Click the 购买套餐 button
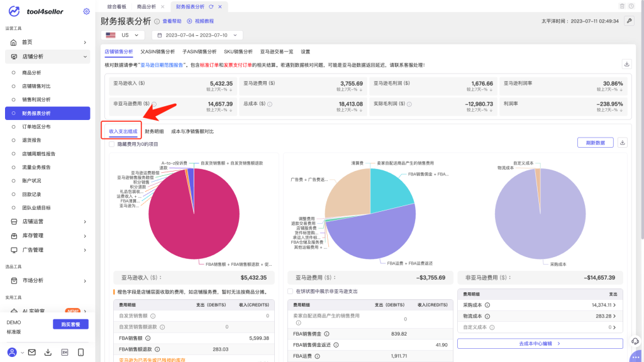 [x=70, y=324]
